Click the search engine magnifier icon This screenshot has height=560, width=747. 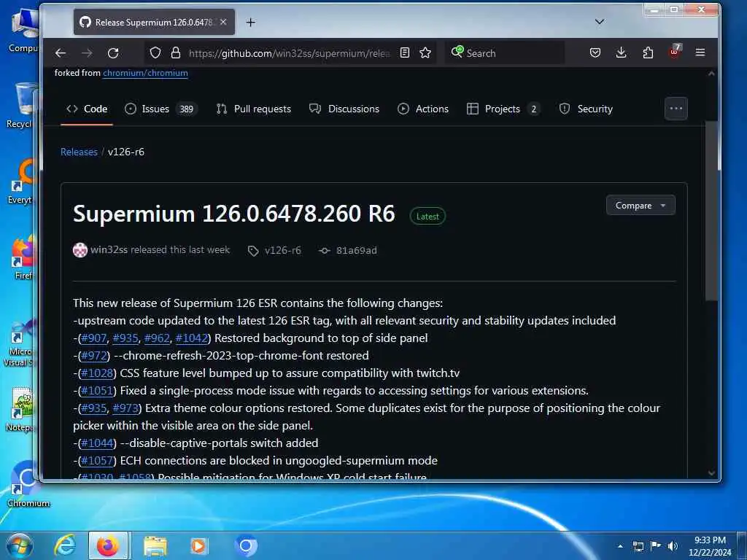[457, 52]
